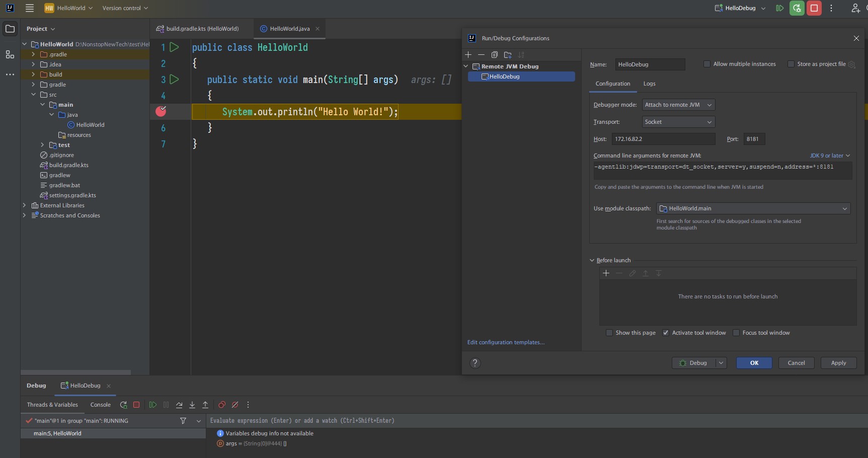This screenshot has width=868, height=458.
Task: Open Edit configuration templates link
Action: (506, 342)
